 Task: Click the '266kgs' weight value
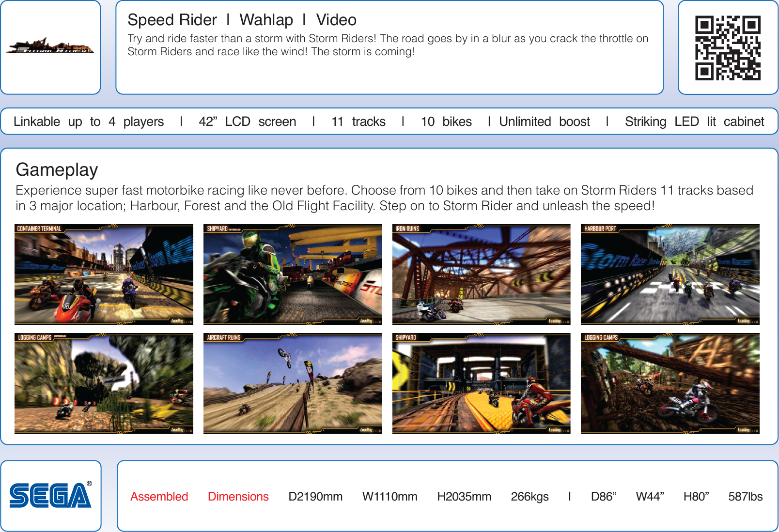point(530,497)
